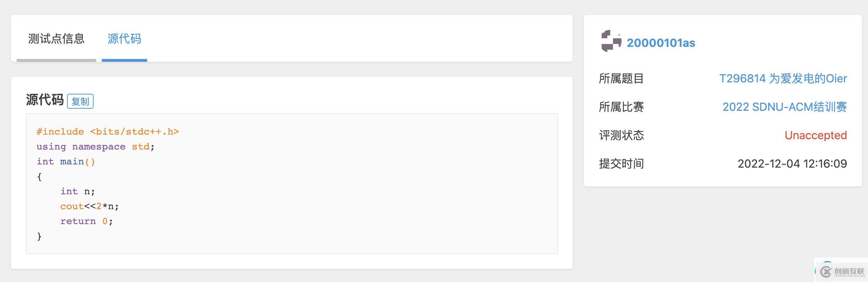Click the 提交时间 label
868x282 pixels.
621,164
